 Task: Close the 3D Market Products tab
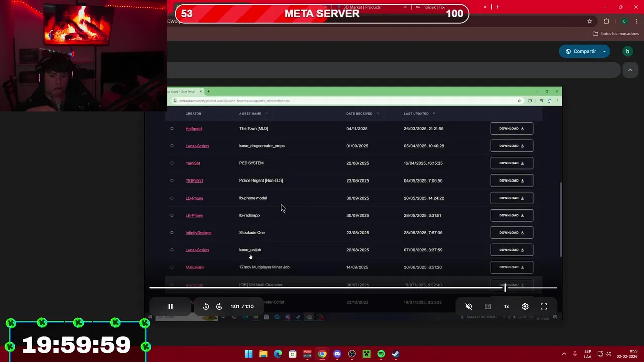pyautogui.click(x=405, y=7)
